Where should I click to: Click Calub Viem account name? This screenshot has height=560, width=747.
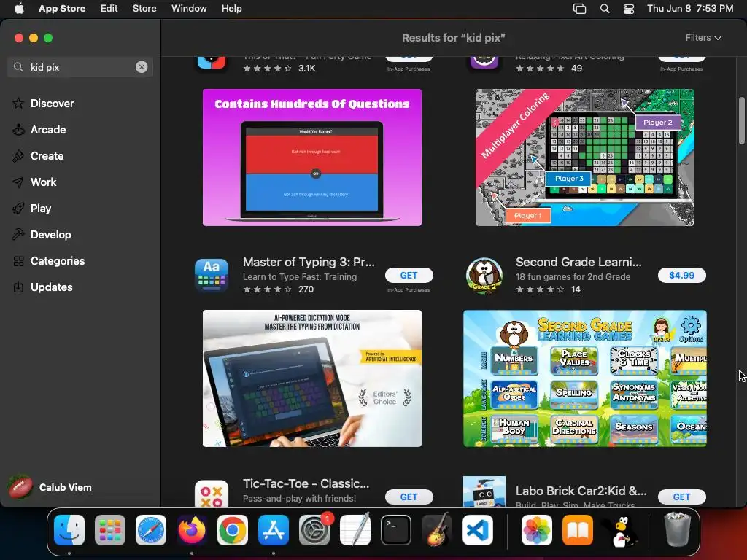pos(65,487)
